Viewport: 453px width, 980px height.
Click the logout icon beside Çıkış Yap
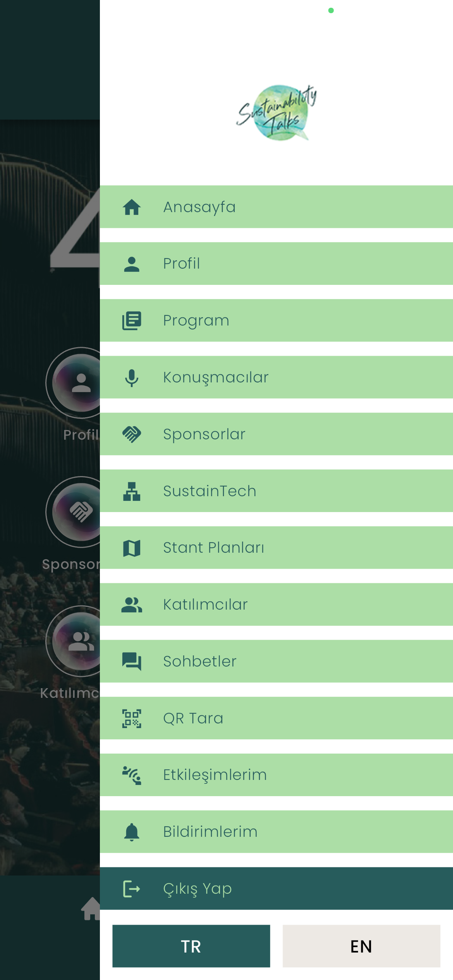coord(132,889)
